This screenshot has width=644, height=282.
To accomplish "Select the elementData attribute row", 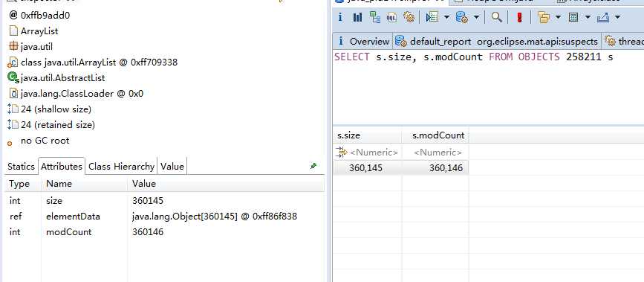I will point(164,216).
